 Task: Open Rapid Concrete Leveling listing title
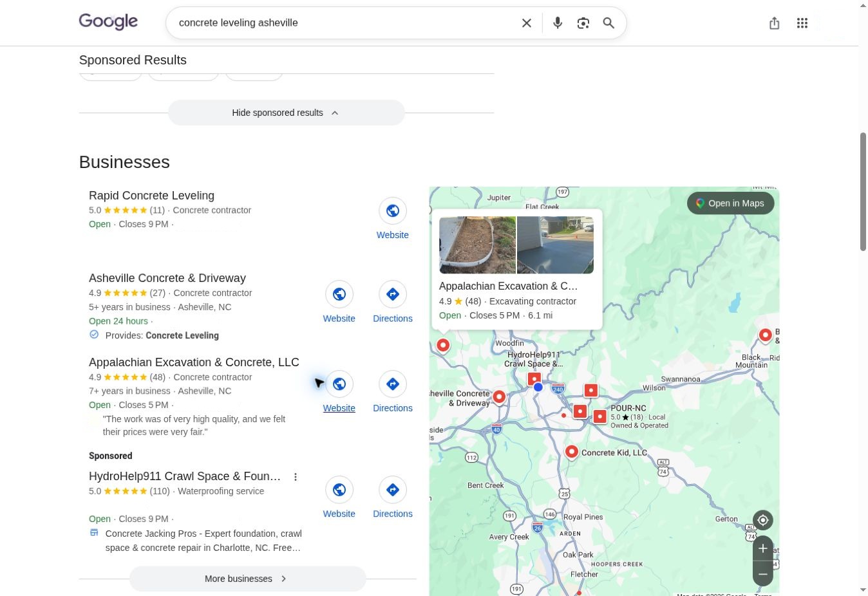(x=151, y=196)
